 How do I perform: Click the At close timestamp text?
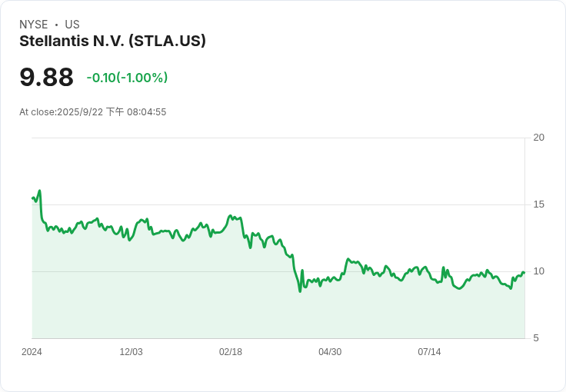click(x=93, y=111)
